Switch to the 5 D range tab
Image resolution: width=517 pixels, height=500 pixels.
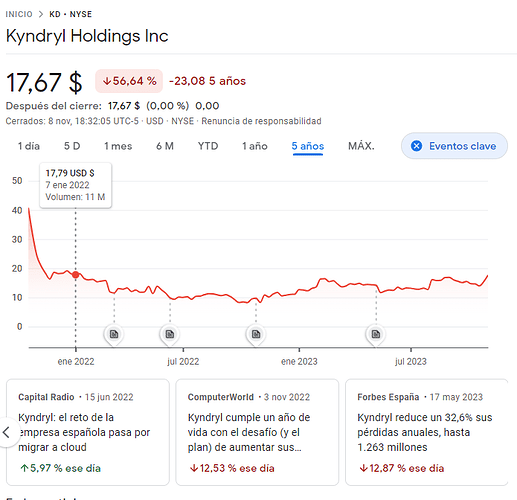pos(72,146)
